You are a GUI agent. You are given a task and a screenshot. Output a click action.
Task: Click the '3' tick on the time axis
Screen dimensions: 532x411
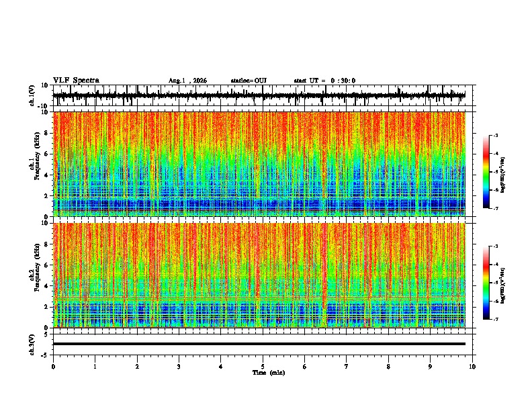coord(179,367)
